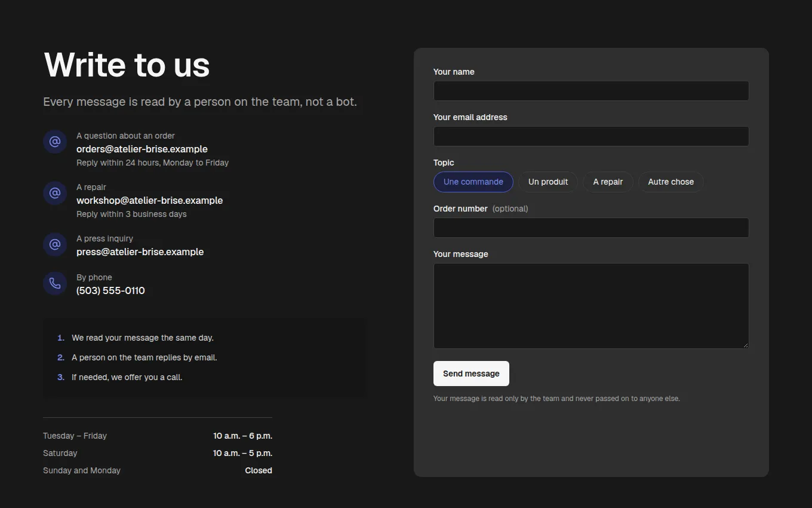
Task: Click the phone icon next to By phone
Action: 54,283
